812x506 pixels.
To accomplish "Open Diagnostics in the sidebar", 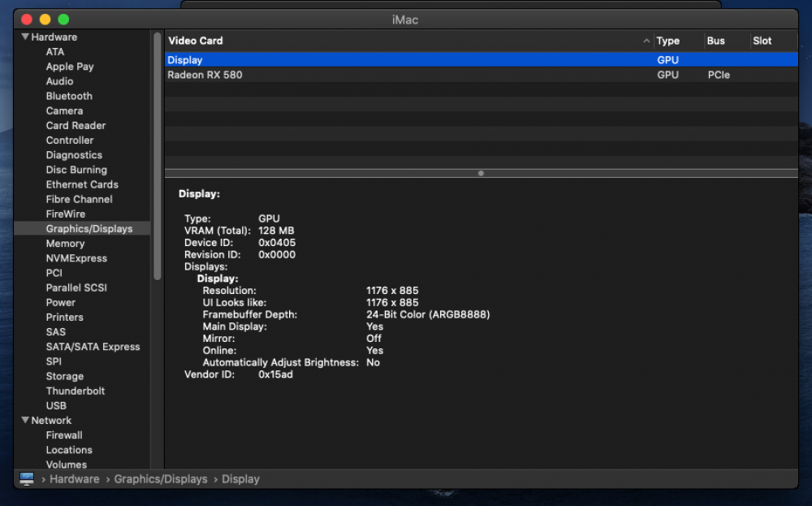I will 74,155.
